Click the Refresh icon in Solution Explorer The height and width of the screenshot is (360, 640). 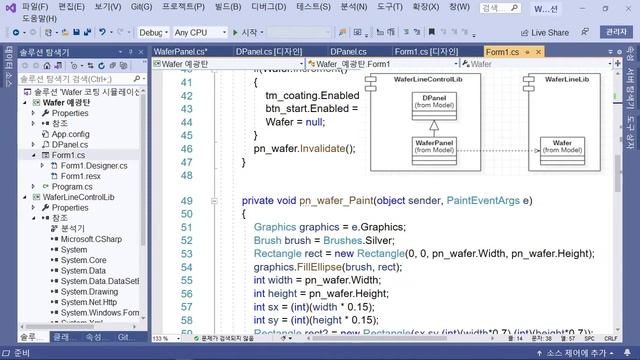(x=101, y=65)
